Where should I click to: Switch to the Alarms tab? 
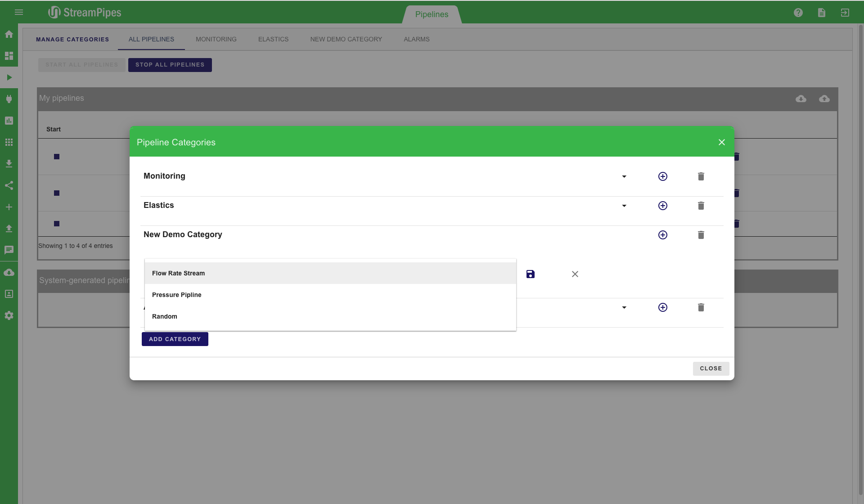click(416, 39)
